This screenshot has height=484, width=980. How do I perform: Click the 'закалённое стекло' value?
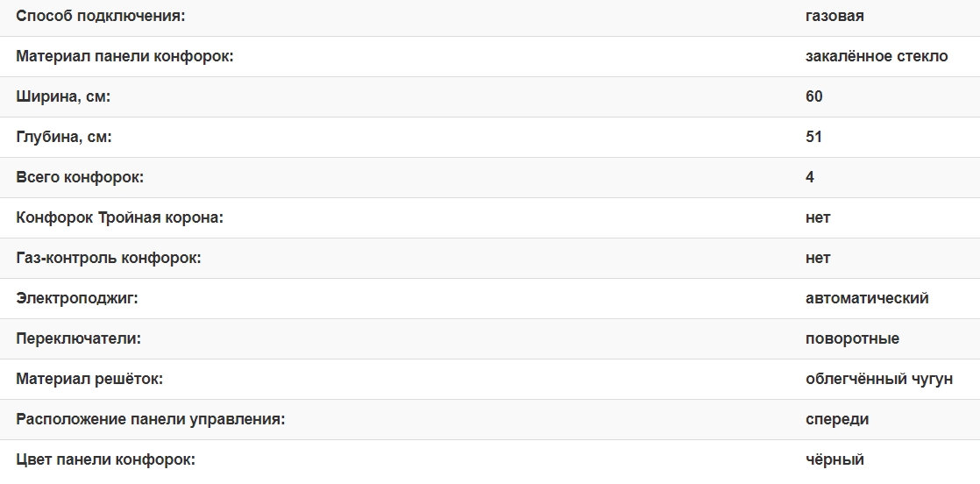point(877,56)
